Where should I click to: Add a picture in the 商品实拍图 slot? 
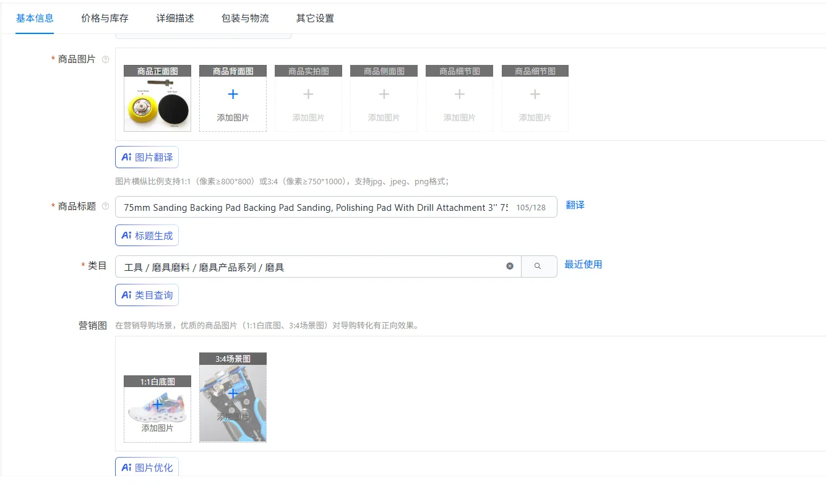(x=308, y=98)
